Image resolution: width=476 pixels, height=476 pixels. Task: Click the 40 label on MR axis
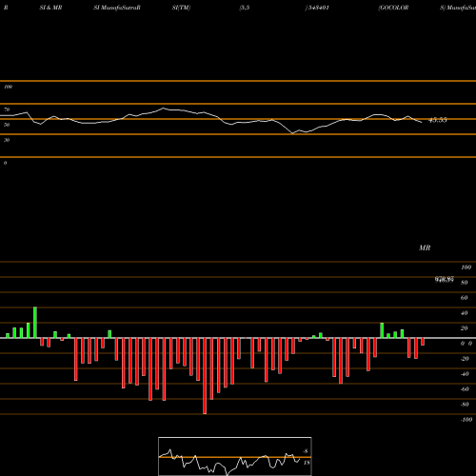pyautogui.click(x=465, y=313)
